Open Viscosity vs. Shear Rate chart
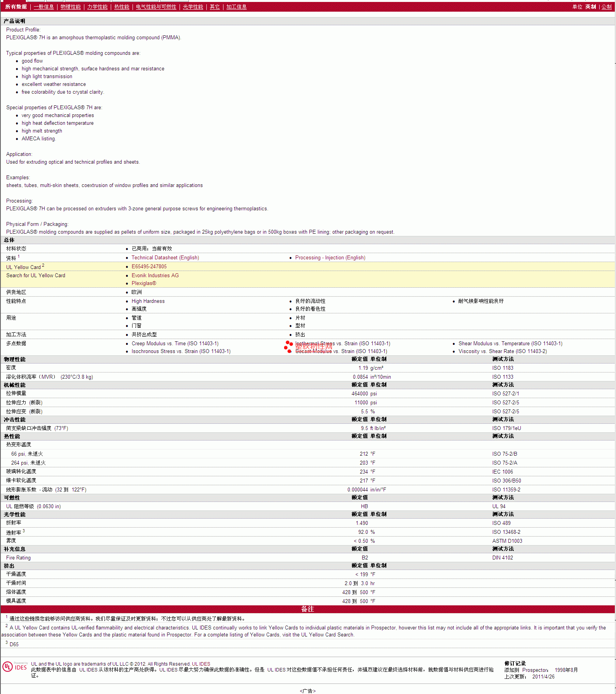 click(x=503, y=351)
